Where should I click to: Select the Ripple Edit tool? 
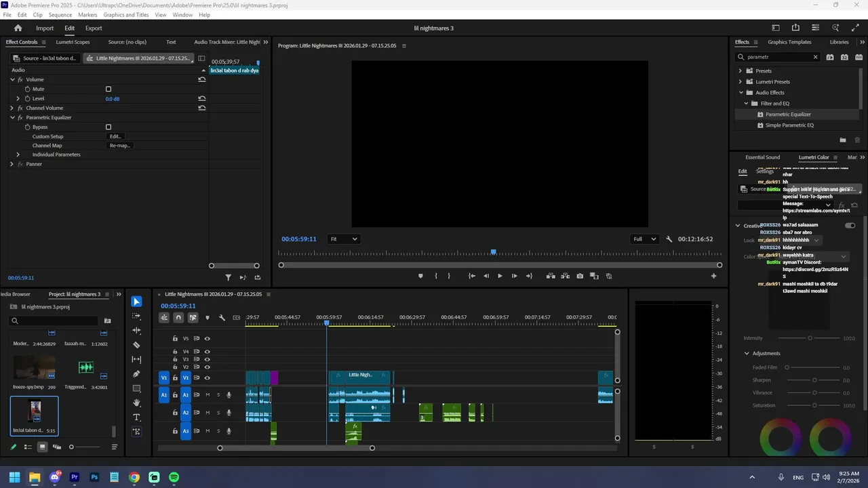[136, 330]
